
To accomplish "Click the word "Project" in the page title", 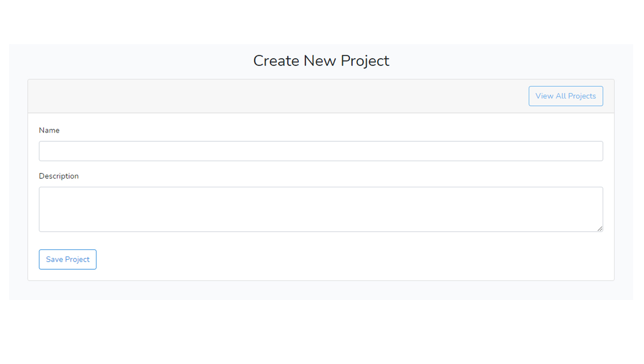I will (x=365, y=61).
